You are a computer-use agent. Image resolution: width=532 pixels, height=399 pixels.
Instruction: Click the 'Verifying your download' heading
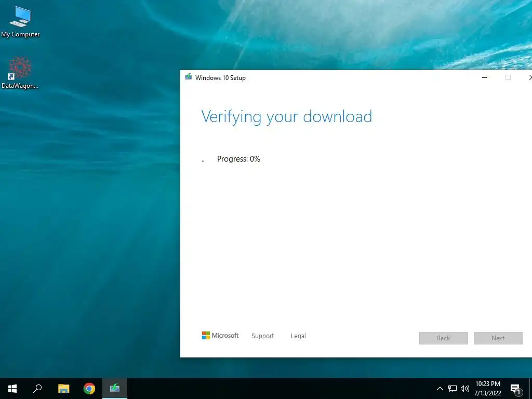pos(287,117)
